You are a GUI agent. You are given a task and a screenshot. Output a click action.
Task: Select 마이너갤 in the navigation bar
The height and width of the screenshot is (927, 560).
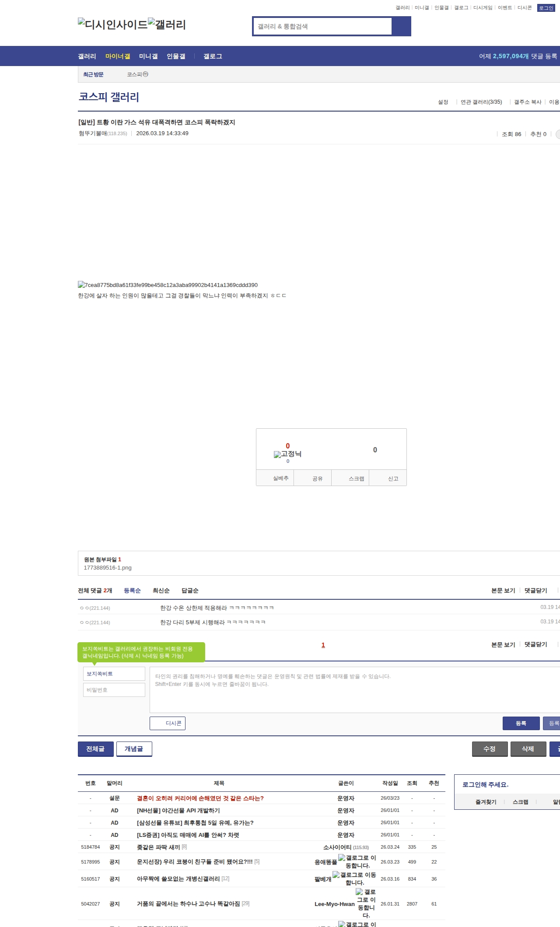118,56
